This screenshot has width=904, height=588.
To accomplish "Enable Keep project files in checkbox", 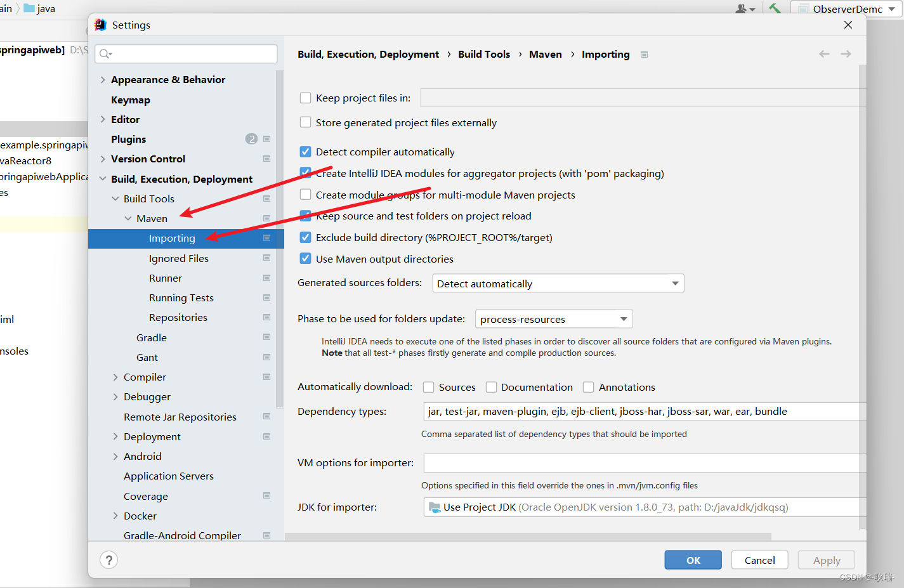I will tap(305, 98).
